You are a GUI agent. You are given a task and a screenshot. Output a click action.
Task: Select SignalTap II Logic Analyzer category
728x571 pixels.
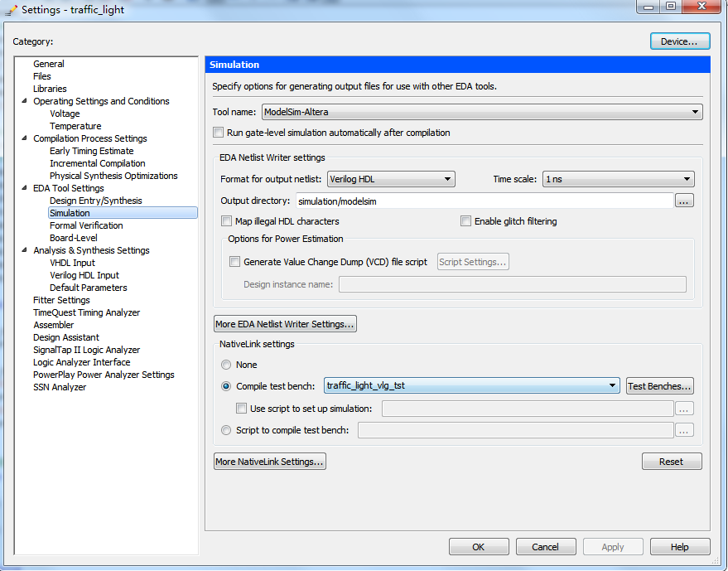(86, 350)
